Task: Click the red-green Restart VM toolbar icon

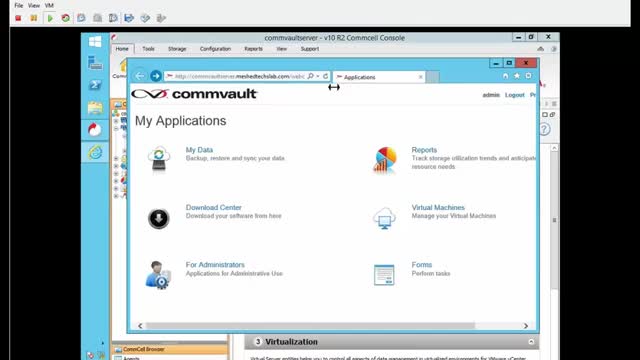Action: coord(65,18)
